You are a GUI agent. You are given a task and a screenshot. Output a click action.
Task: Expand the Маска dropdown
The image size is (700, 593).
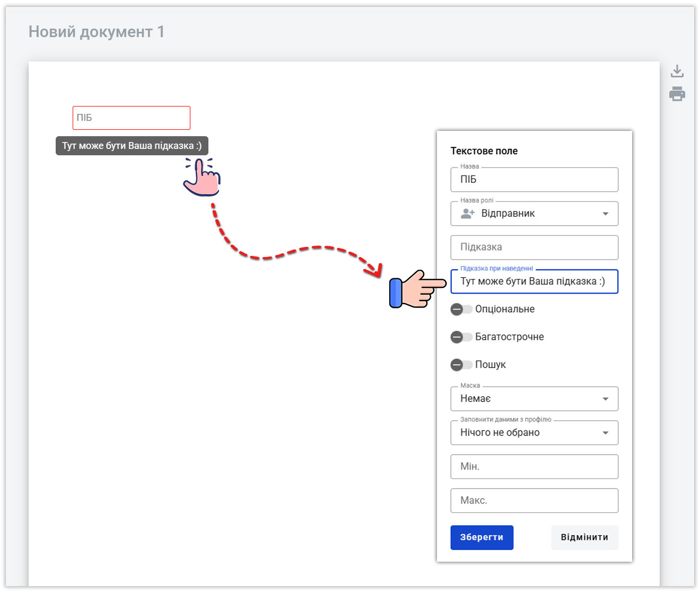point(605,399)
